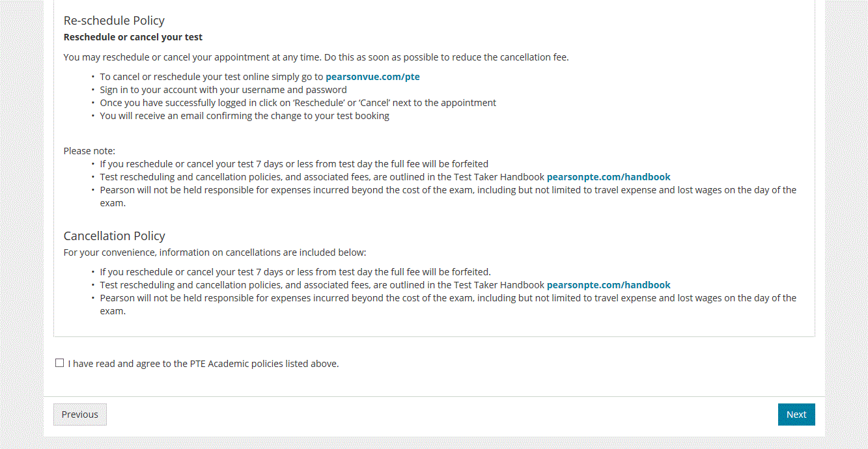Image resolution: width=868 pixels, height=449 pixels.
Task: Click the 'Sign in to your account' bullet
Action: (223, 90)
